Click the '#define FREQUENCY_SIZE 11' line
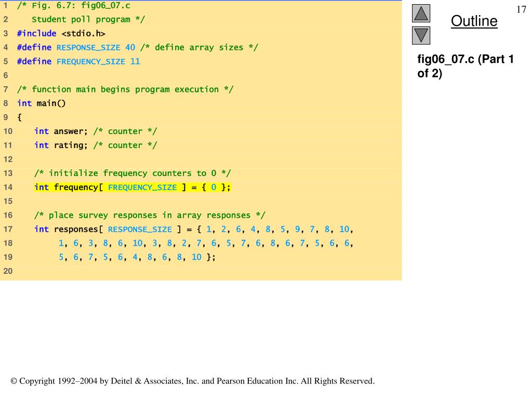This screenshot has height=399, width=532. point(78,61)
